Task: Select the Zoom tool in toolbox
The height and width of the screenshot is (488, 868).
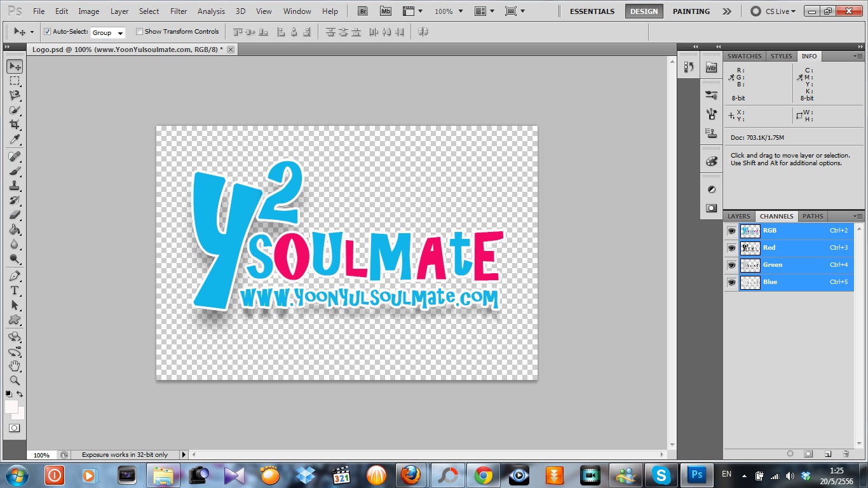Action: [x=15, y=381]
